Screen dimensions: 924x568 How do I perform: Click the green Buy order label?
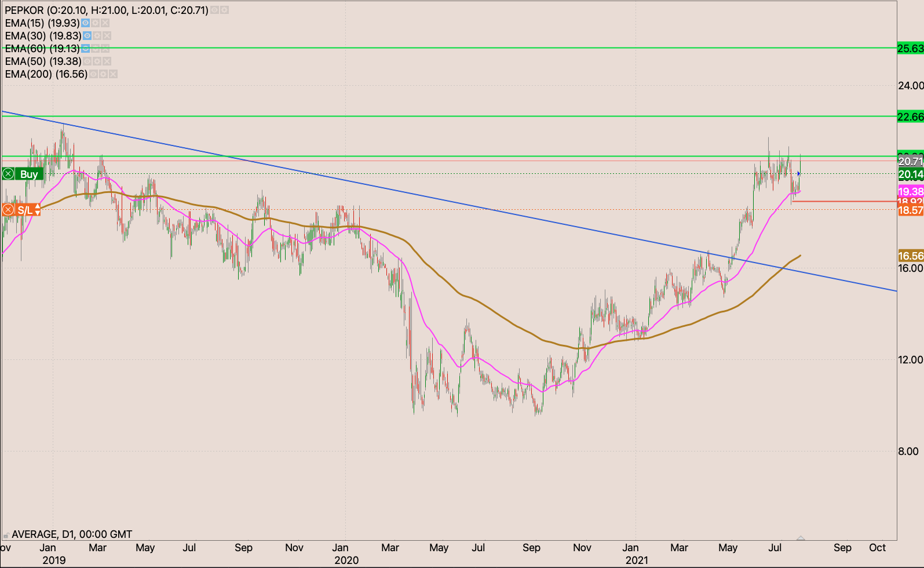(x=29, y=174)
